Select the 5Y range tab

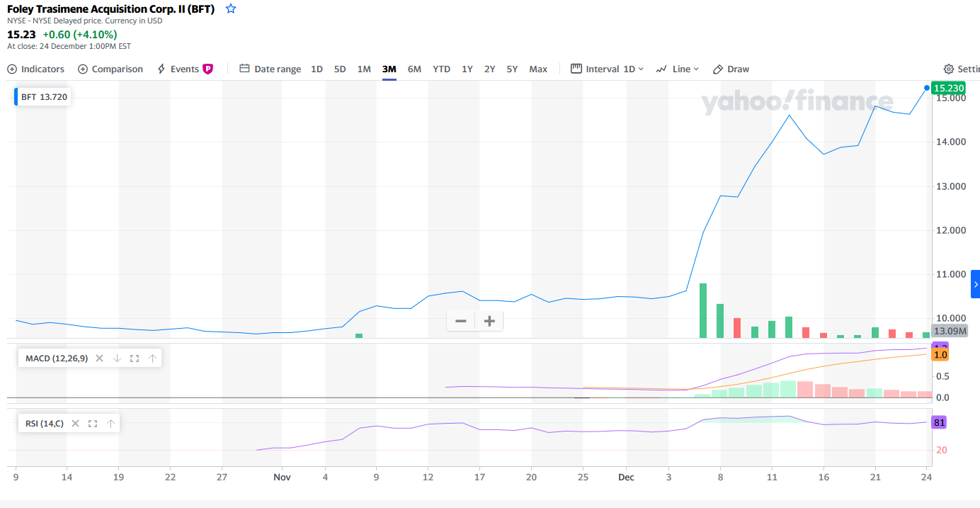512,69
